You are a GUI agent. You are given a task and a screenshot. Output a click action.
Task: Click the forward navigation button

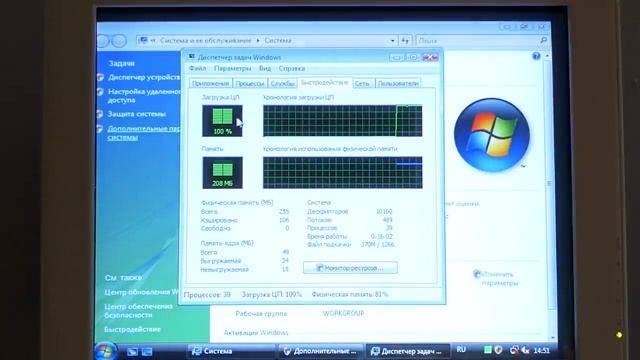119,41
